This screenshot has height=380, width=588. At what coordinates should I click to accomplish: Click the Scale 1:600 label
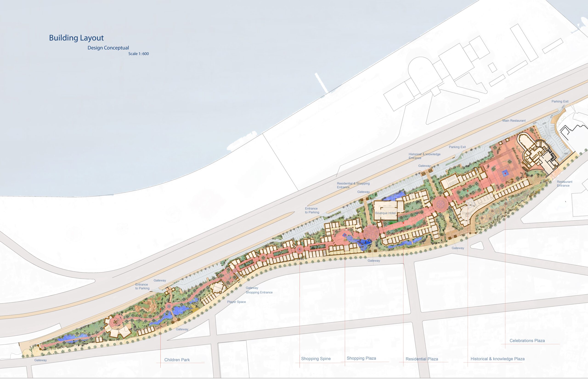tap(139, 54)
